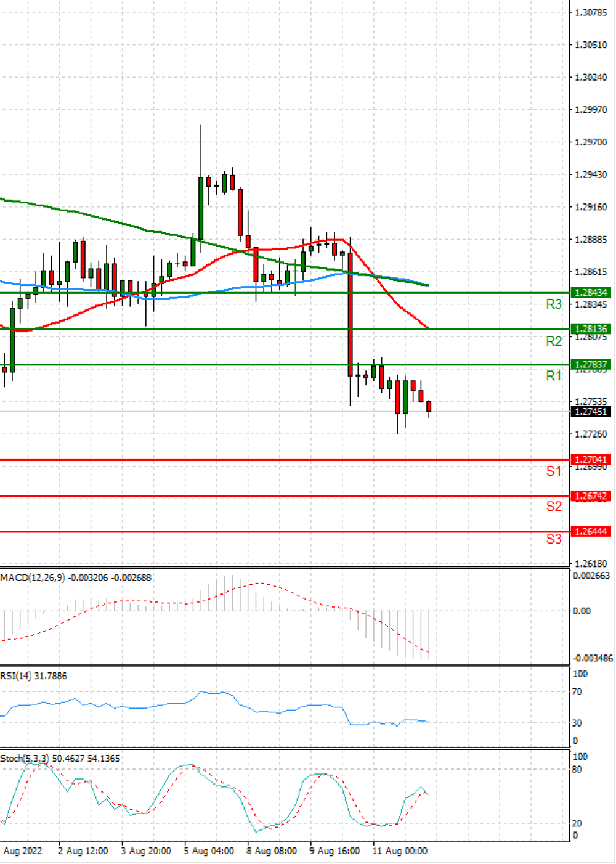Click the MACD scale value -0.003486

click(593, 658)
